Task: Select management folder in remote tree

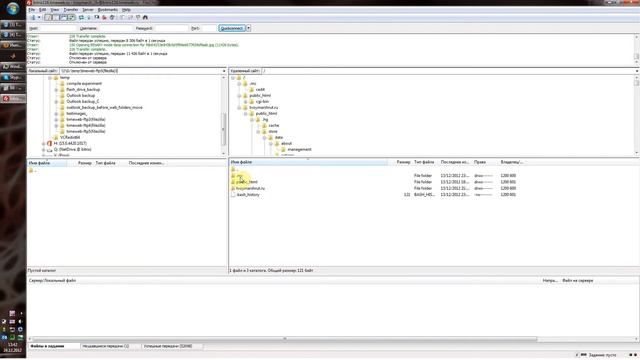Action: [x=299, y=150]
